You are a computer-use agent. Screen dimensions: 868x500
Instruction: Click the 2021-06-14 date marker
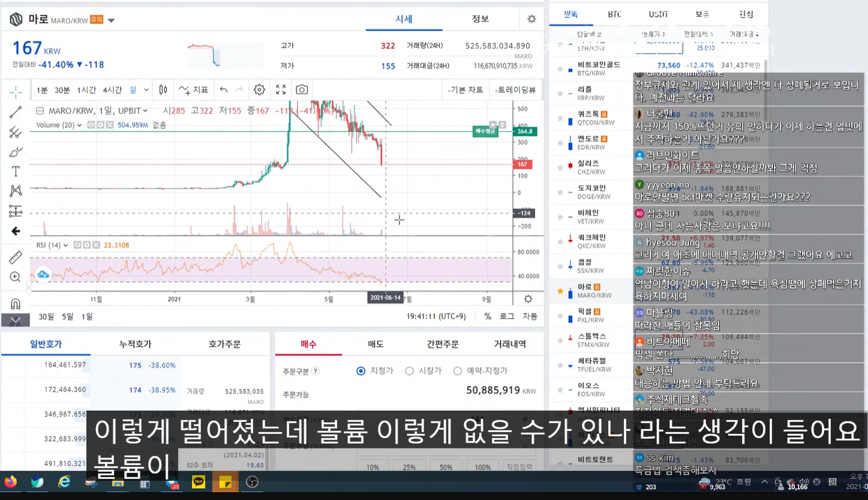pyautogui.click(x=385, y=298)
